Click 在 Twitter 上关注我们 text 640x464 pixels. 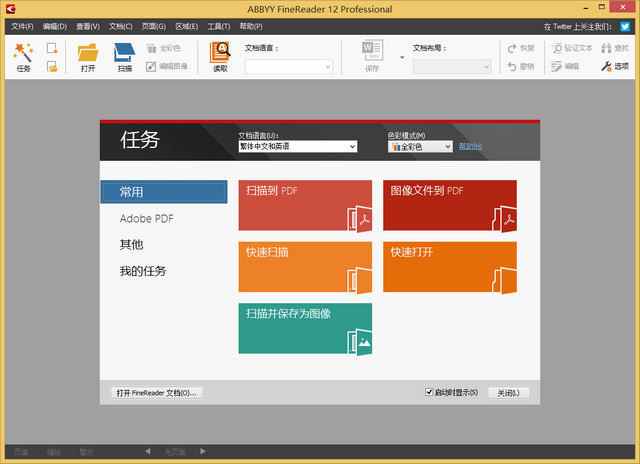(578, 27)
